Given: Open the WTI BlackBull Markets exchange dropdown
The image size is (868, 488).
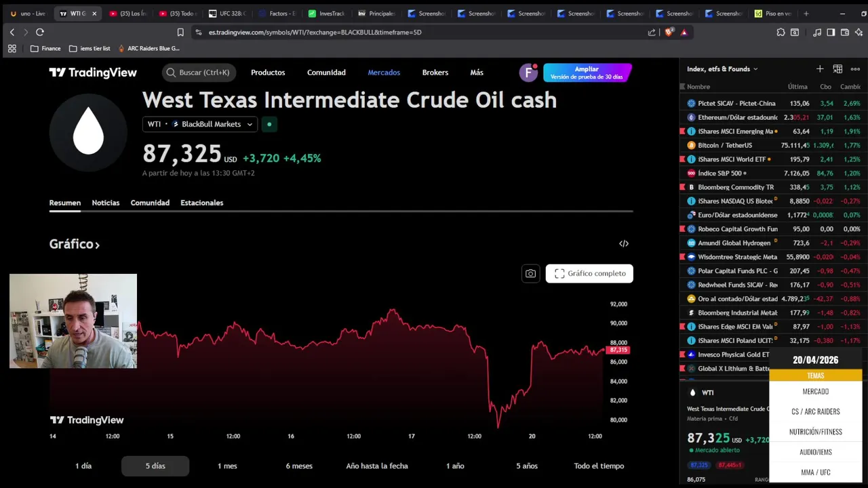Looking at the screenshot, I should pyautogui.click(x=200, y=124).
